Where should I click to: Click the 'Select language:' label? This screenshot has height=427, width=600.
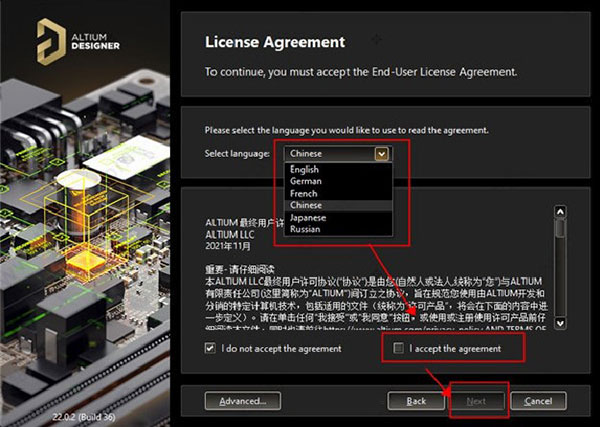click(x=237, y=154)
